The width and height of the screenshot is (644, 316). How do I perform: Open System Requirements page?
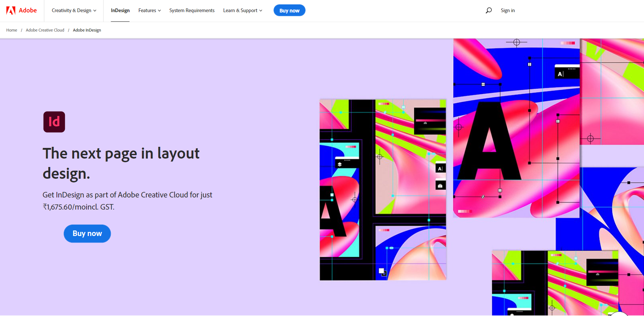[192, 10]
